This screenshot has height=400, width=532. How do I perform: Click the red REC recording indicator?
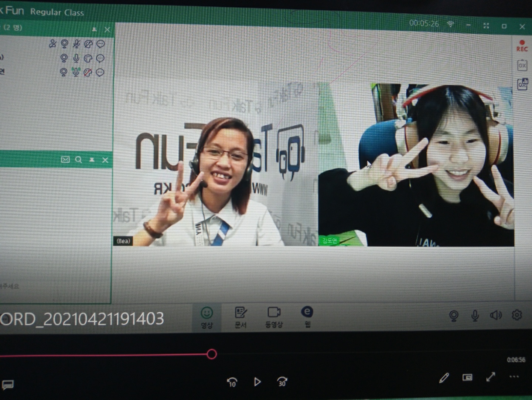pyautogui.click(x=522, y=46)
